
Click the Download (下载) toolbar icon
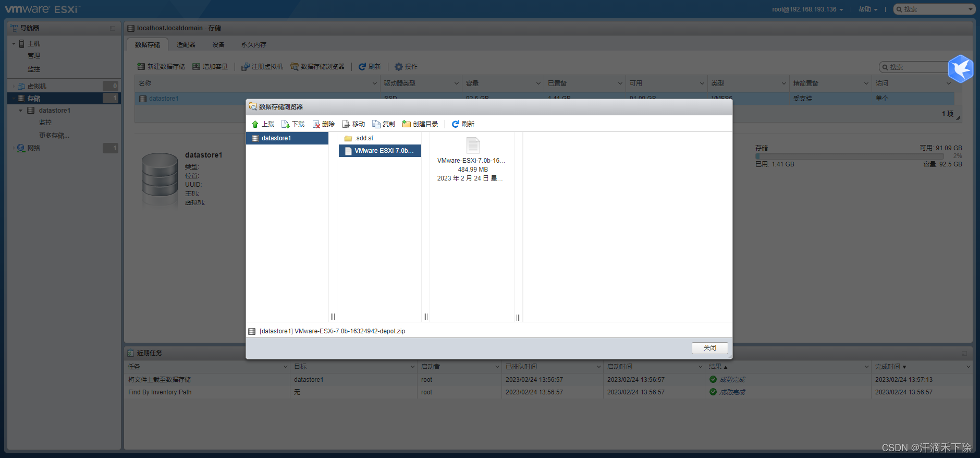285,124
